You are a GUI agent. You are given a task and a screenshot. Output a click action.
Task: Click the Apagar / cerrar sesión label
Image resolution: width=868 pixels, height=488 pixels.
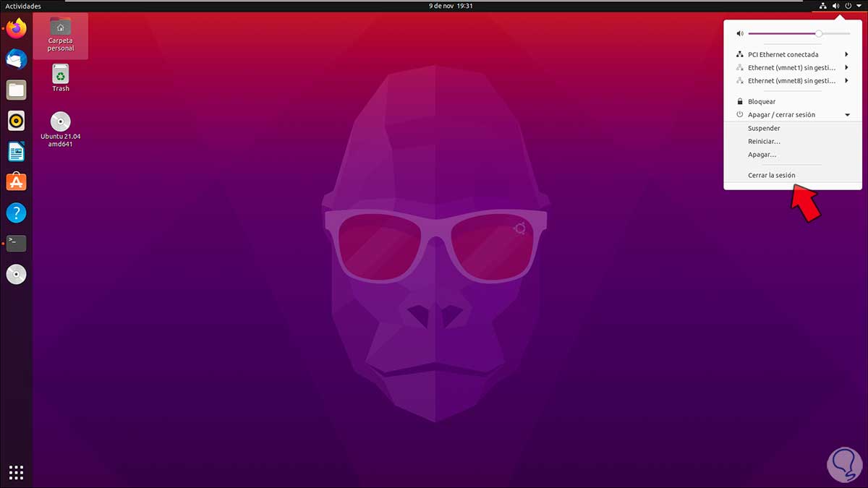tap(781, 115)
